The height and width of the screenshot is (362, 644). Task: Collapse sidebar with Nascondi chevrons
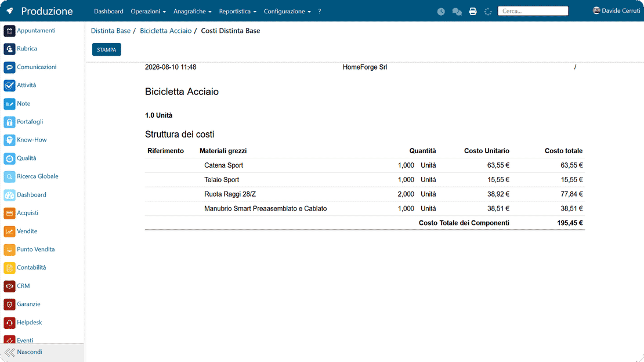click(x=9, y=352)
